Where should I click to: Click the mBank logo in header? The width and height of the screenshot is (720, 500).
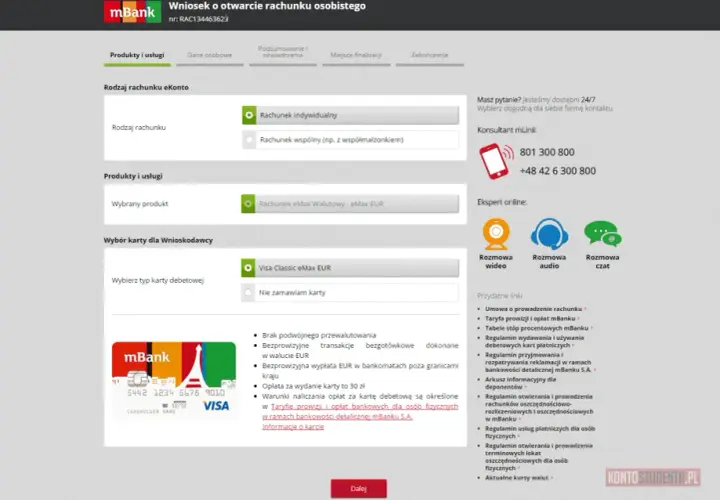132,11
